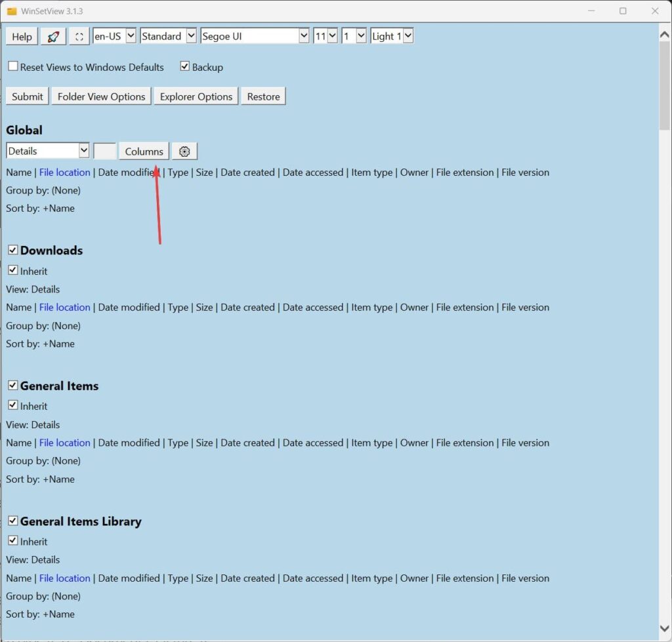
Task: Click the Global heading
Action: (24, 130)
